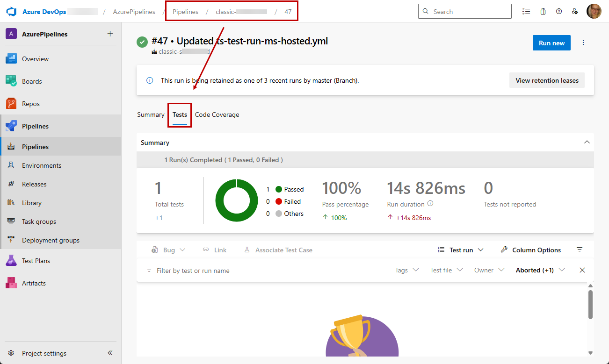The width and height of the screenshot is (609, 364).
Task: Click Associate Test Case button
Action: point(278,250)
